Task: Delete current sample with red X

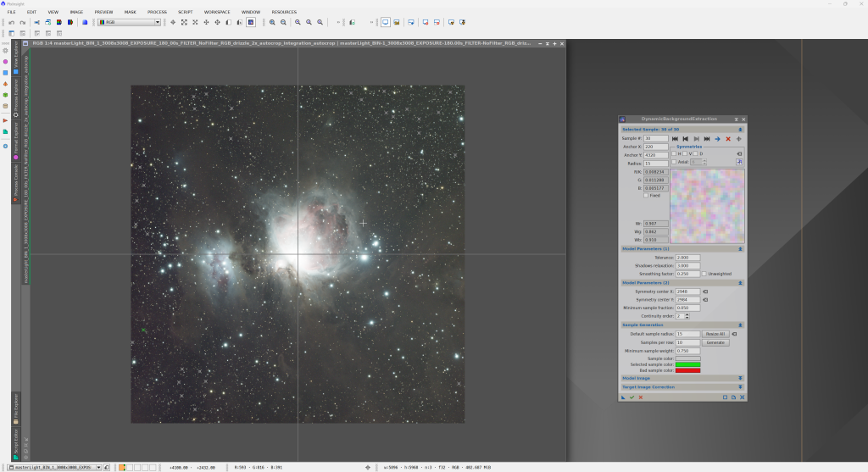Action: (728, 138)
